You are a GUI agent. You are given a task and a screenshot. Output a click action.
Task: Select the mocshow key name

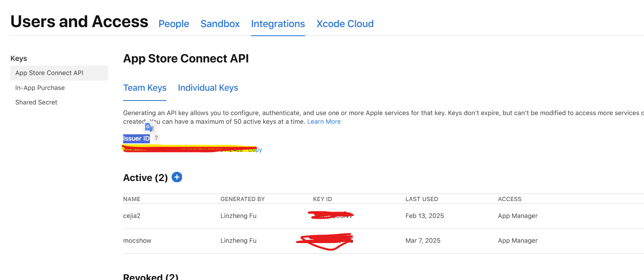tap(137, 241)
